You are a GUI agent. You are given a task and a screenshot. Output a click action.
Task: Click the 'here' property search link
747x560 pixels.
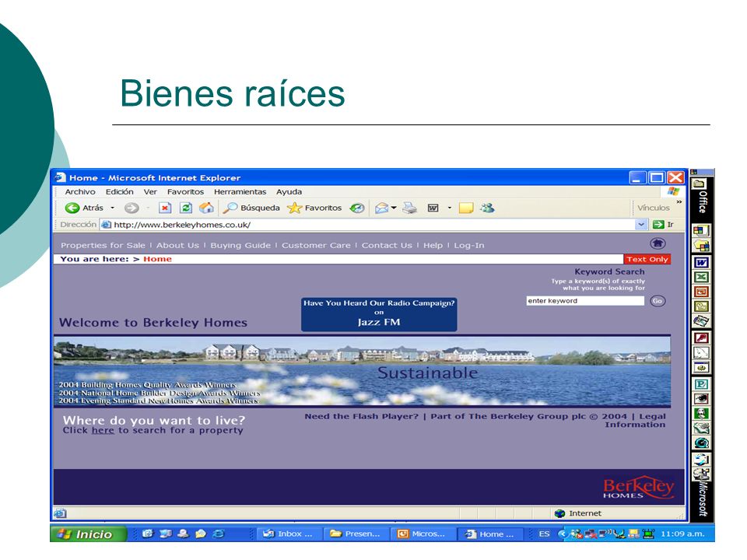(103, 430)
